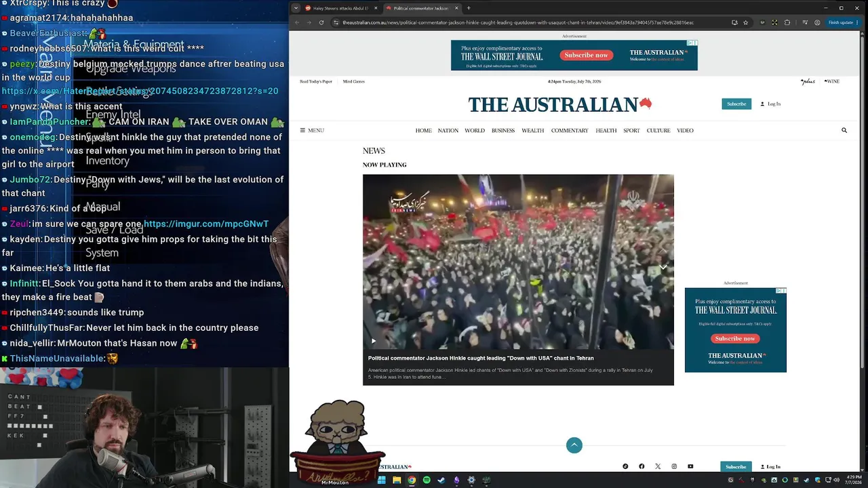Click The Australian masthead logo
The width and height of the screenshot is (868, 488).
click(559, 104)
